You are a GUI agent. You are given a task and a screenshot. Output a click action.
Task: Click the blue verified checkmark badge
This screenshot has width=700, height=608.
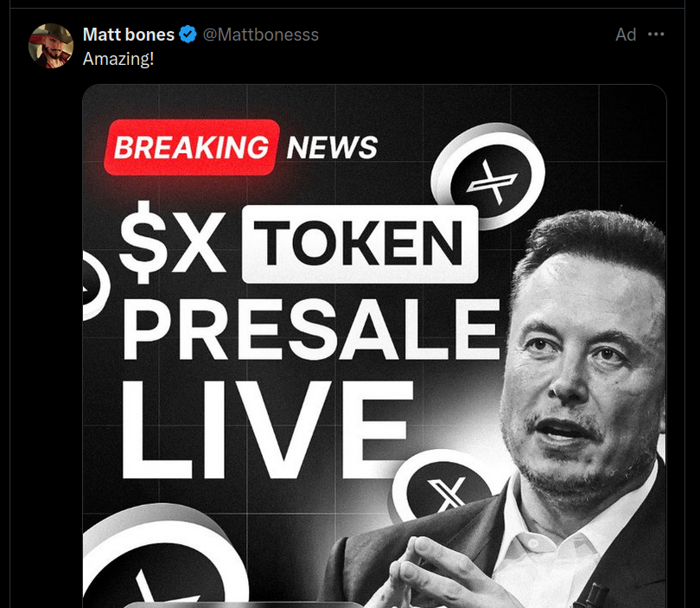click(188, 35)
